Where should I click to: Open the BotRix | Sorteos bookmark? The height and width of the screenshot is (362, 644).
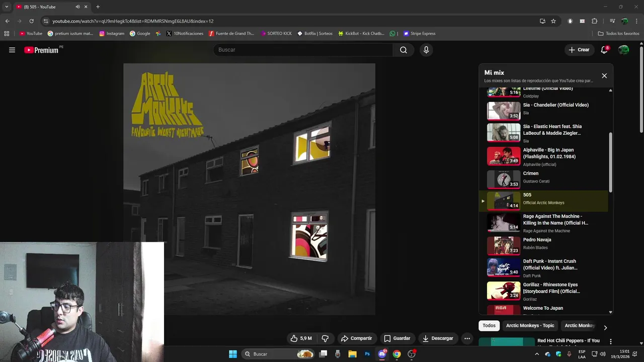tap(315, 34)
